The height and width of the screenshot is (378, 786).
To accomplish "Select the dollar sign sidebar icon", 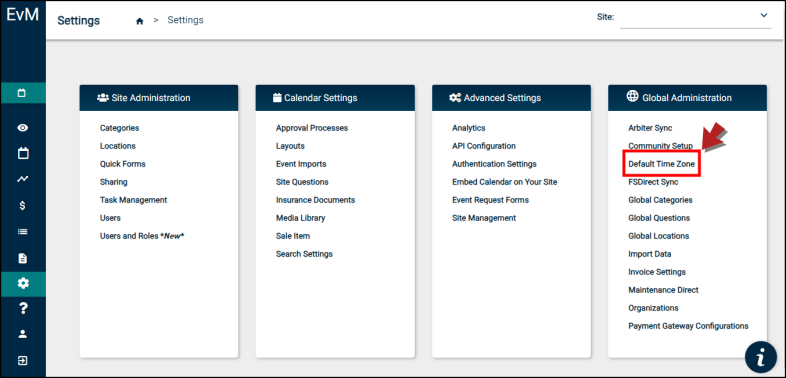I will (23, 206).
